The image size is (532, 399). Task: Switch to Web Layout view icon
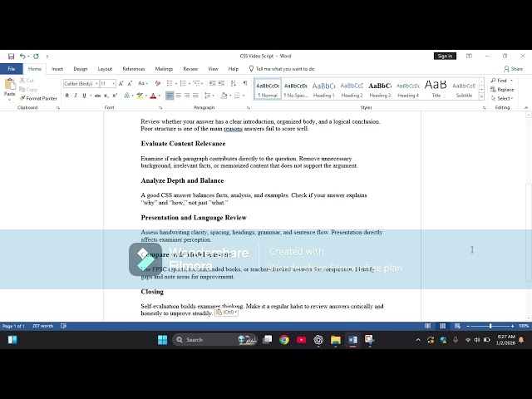pyautogui.click(x=457, y=326)
